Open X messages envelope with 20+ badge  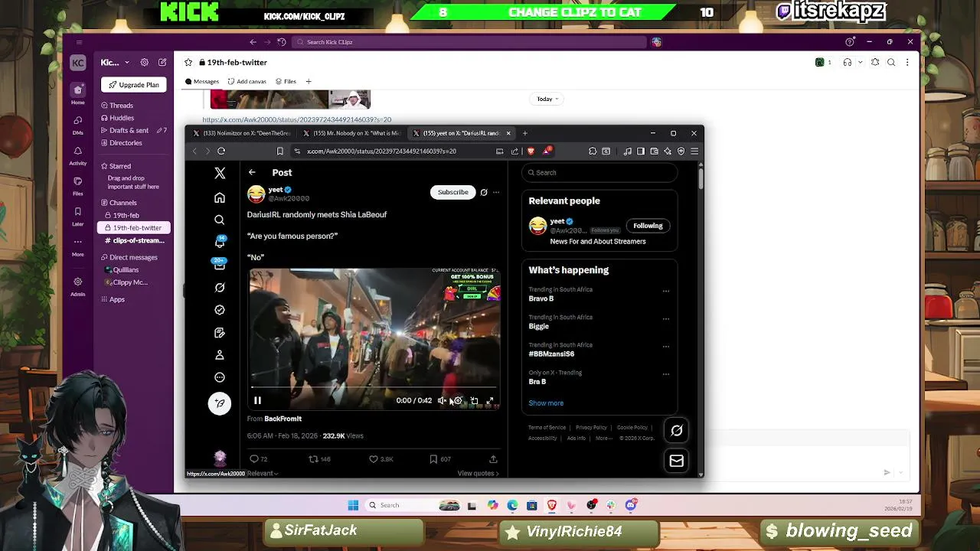(x=220, y=265)
